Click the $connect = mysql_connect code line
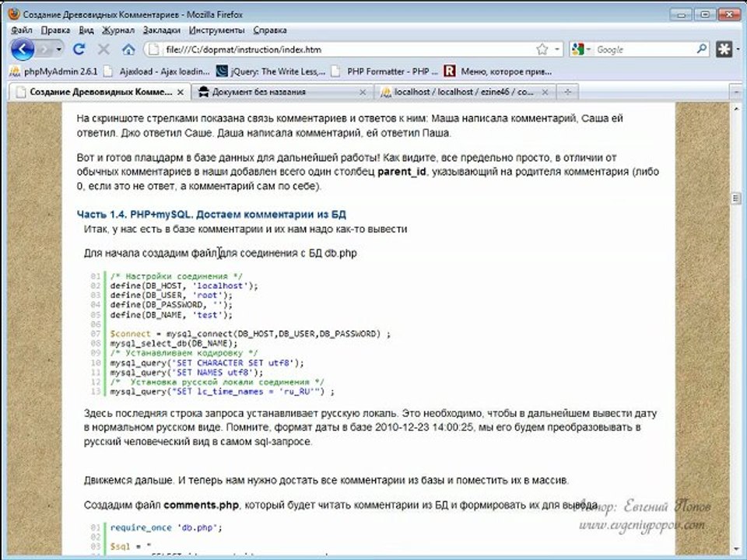 tap(250, 334)
